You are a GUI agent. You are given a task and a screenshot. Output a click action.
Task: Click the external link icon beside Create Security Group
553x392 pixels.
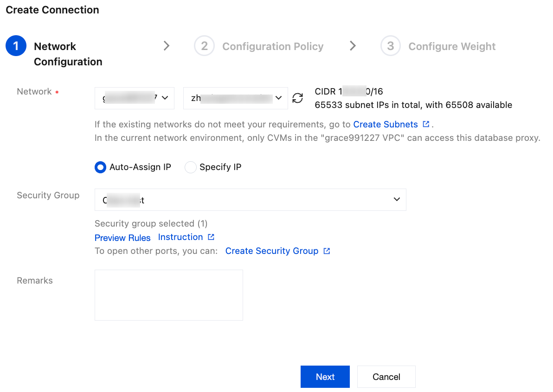tap(327, 251)
